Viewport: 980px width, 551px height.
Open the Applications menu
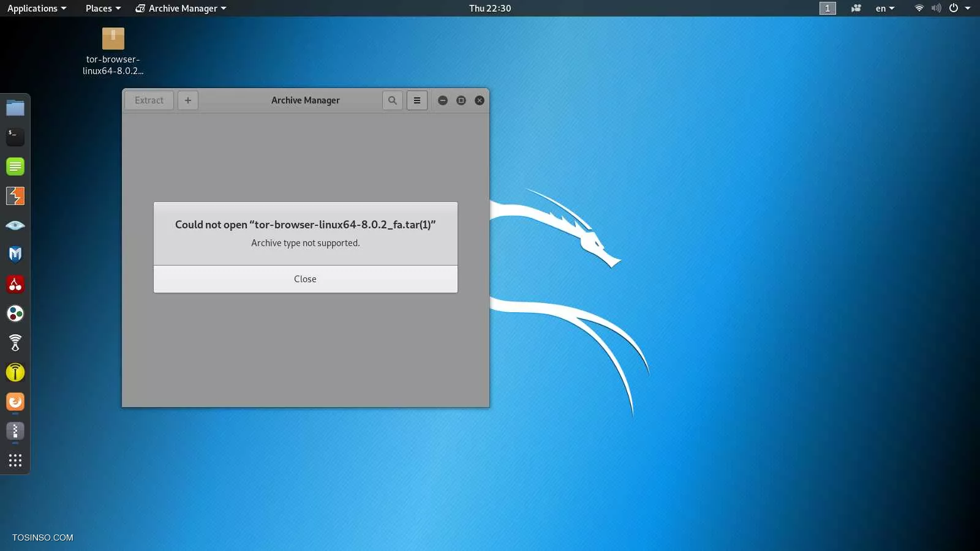point(36,9)
